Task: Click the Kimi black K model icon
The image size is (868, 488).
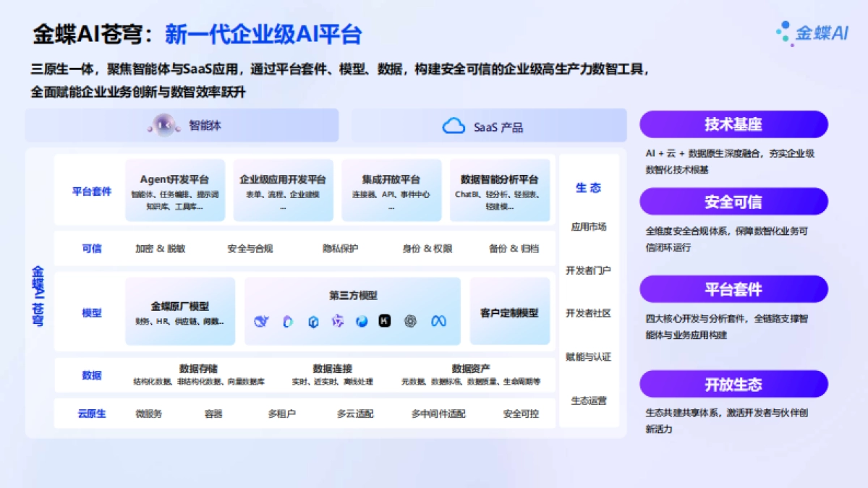Action: pos(385,321)
